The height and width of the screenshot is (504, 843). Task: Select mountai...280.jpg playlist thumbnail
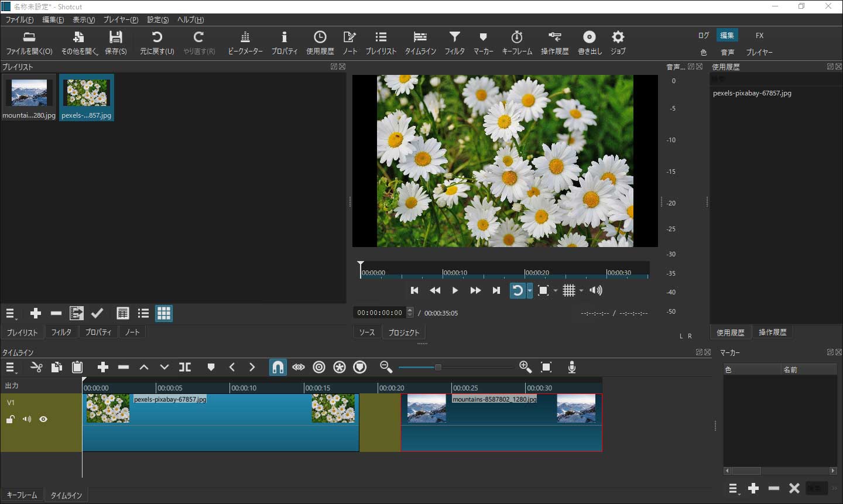(x=29, y=97)
